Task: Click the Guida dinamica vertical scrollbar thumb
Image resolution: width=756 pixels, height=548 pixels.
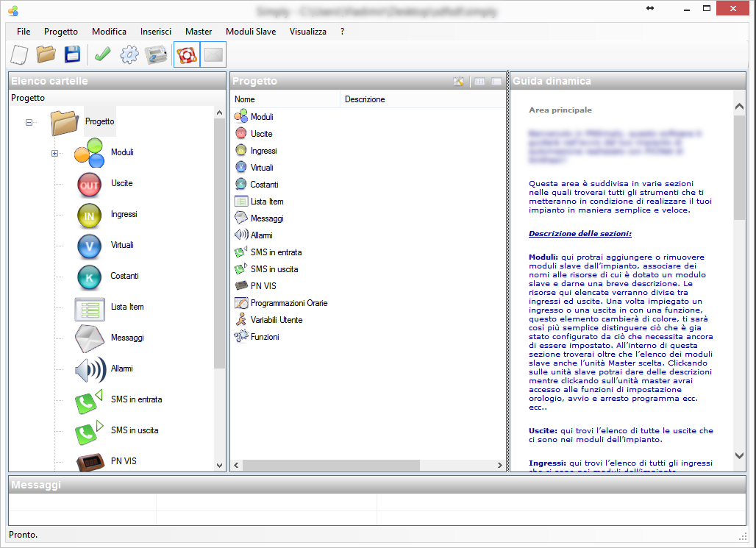Action: 739,168
